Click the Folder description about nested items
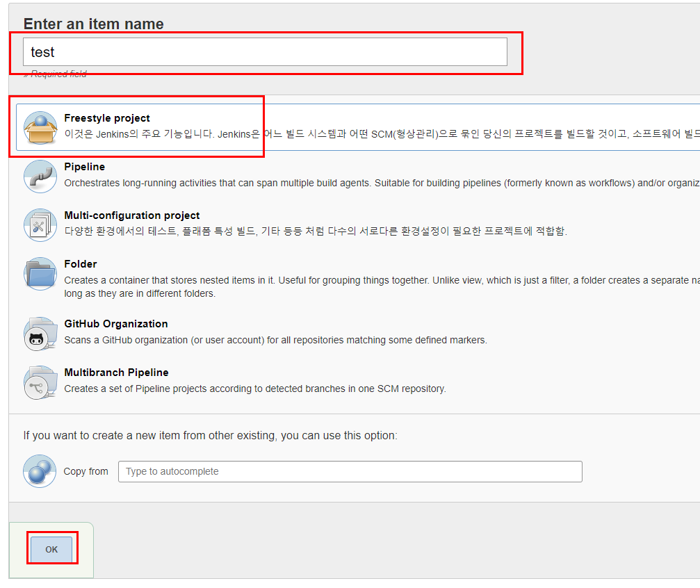Image resolution: width=700 pixels, height=588 pixels. [x=382, y=286]
